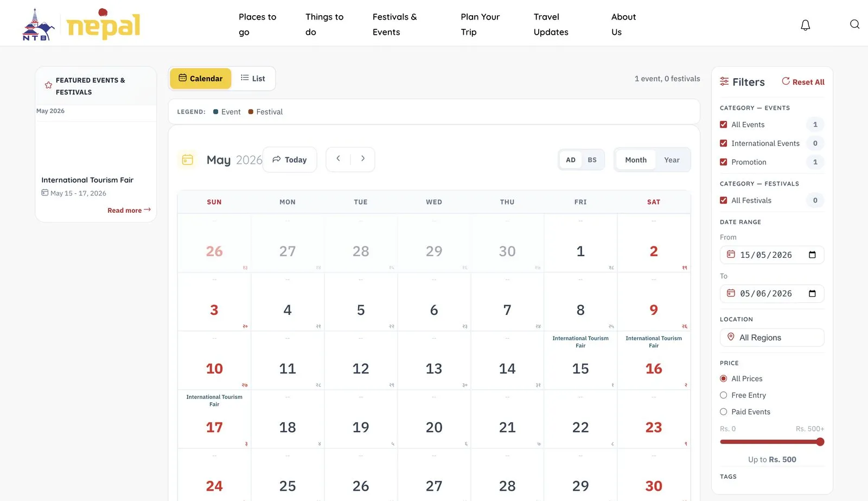
Task: Go to previous month arrow
Action: pyautogui.click(x=338, y=158)
